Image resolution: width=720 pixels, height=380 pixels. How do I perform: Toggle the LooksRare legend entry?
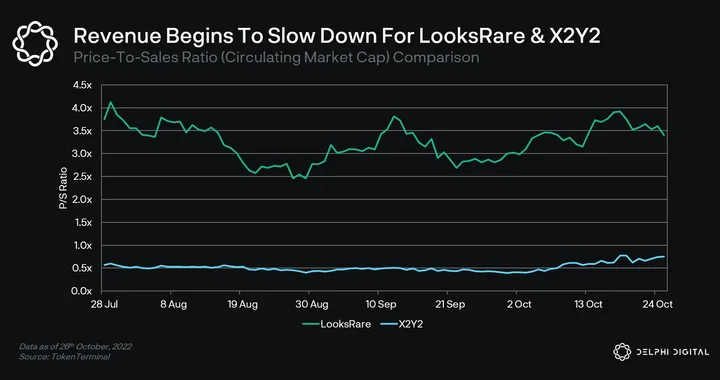(x=337, y=324)
